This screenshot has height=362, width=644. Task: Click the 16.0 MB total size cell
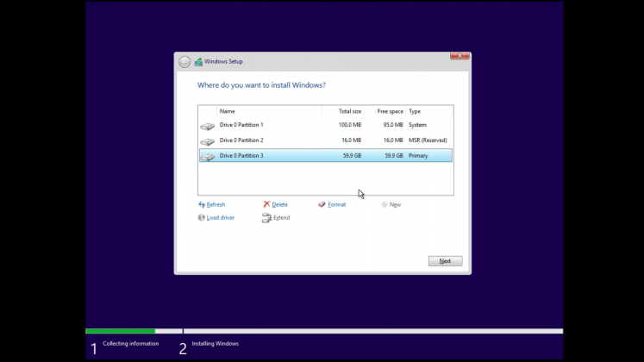[x=352, y=140]
